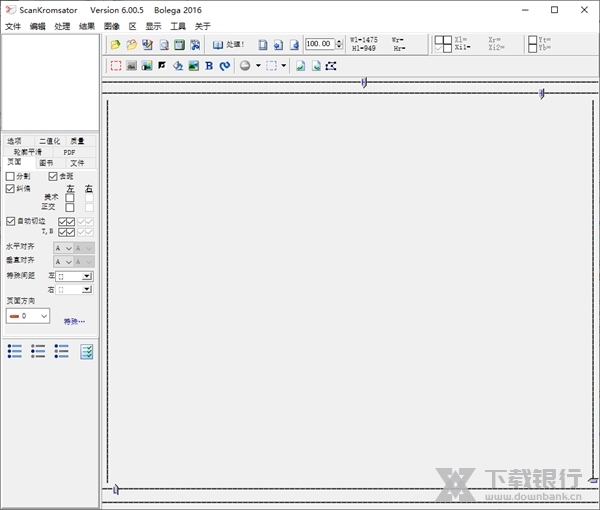This screenshot has height=510, width=600.
Task: Click the landscape photo toolbar icon
Action: point(194,66)
